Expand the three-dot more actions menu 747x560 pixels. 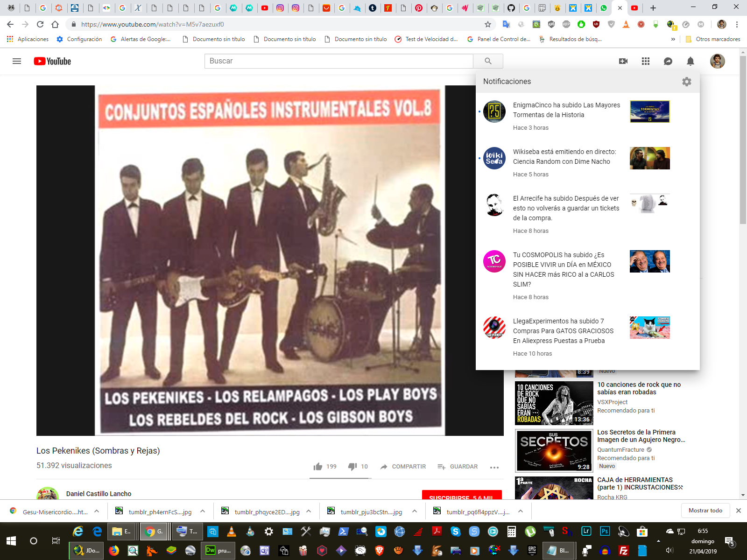click(494, 467)
